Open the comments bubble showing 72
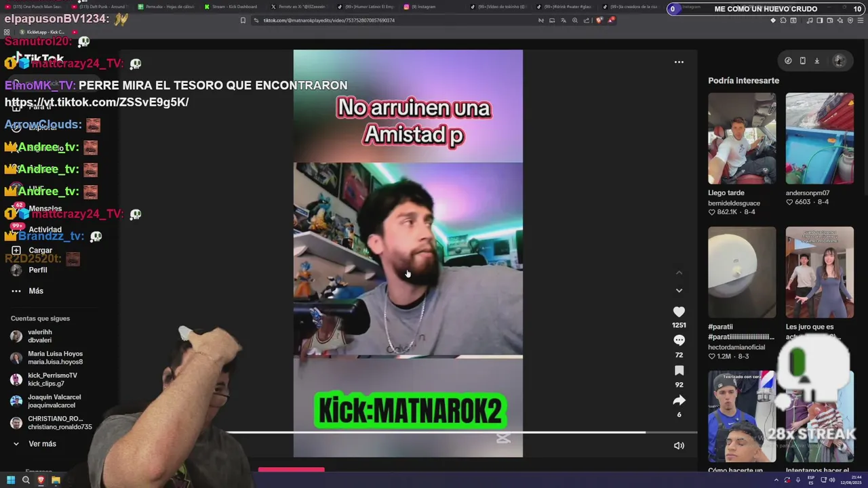The image size is (868, 488). pos(679,340)
